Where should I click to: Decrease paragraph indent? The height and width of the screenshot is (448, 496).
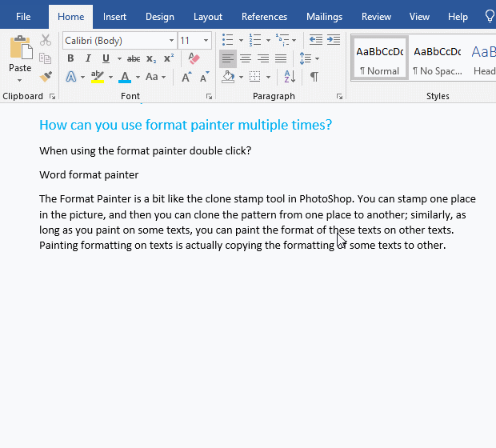[316, 40]
